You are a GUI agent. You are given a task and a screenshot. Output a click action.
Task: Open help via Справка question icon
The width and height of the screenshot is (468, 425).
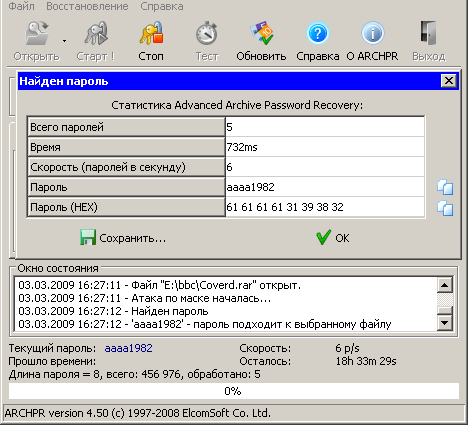point(318,33)
